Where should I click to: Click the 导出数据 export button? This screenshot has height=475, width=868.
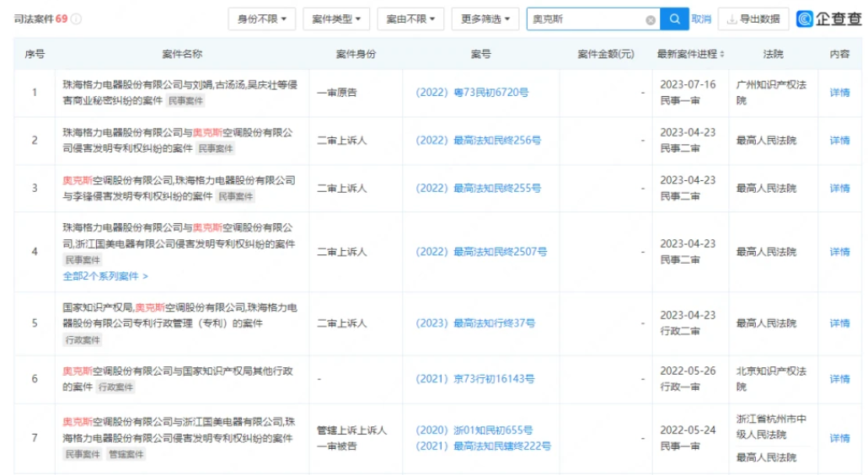(x=753, y=19)
